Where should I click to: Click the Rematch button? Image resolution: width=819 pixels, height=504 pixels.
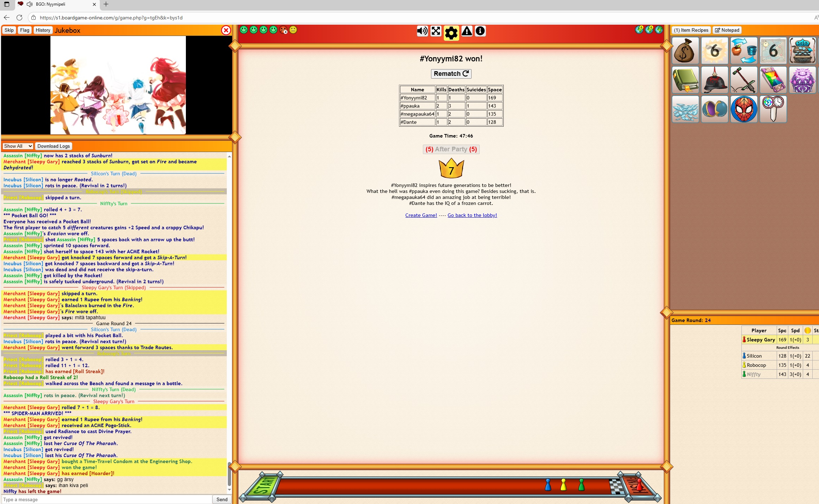pyautogui.click(x=451, y=73)
